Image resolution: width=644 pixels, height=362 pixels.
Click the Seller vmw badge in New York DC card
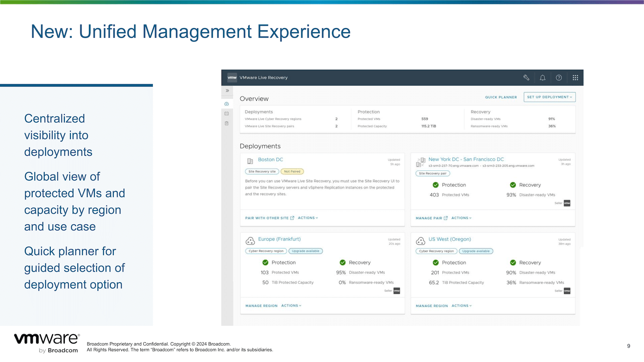(x=567, y=203)
